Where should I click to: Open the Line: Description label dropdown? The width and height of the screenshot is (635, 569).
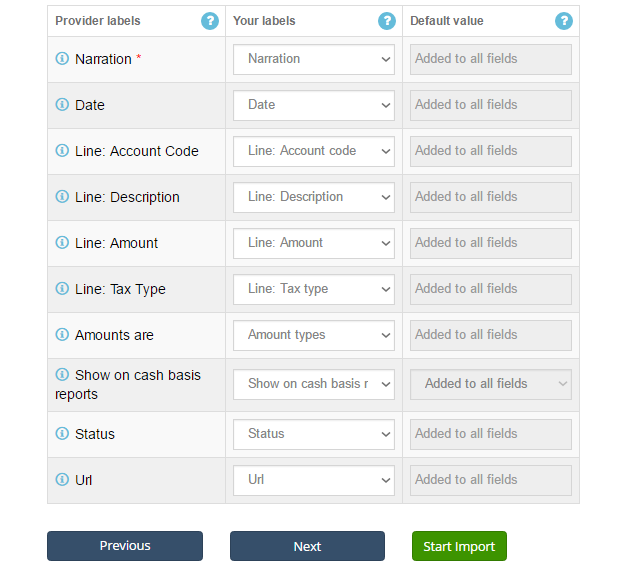click(314, 197)
